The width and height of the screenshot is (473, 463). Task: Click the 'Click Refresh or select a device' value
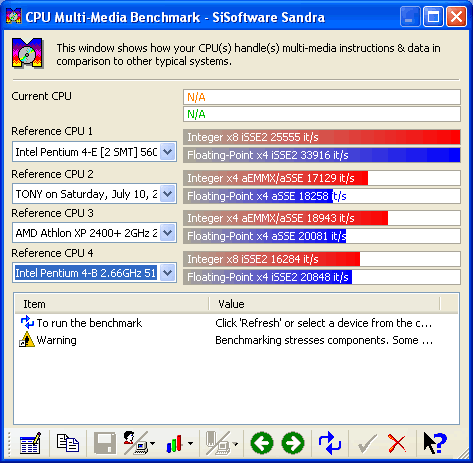[323, 323]
